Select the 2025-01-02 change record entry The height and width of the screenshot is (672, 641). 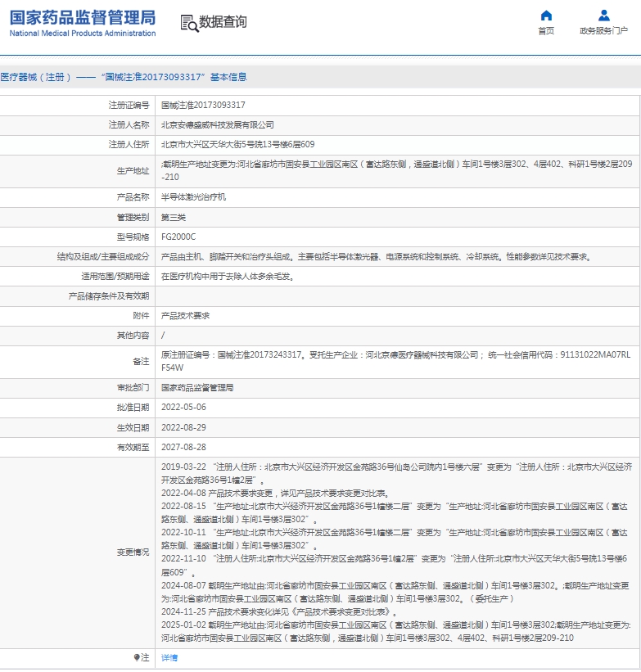396,631
